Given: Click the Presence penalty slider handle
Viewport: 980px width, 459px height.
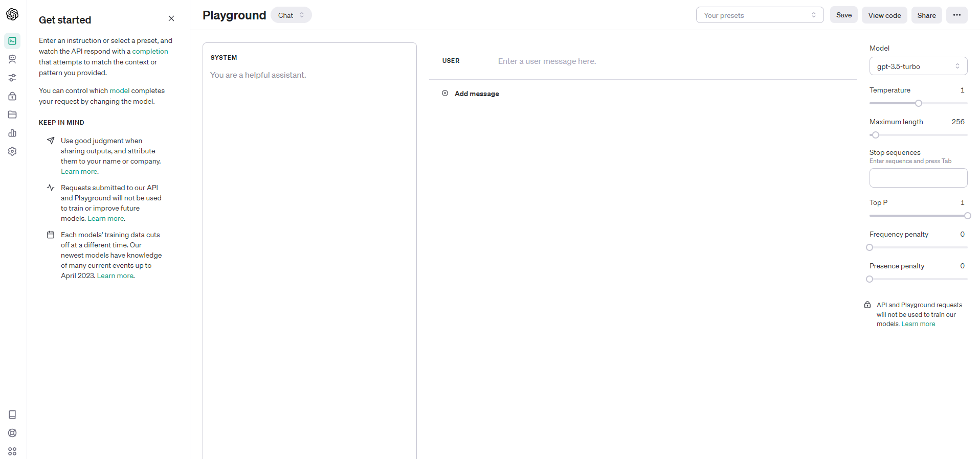Looking at the screenshot, I should tap(870, 279).
